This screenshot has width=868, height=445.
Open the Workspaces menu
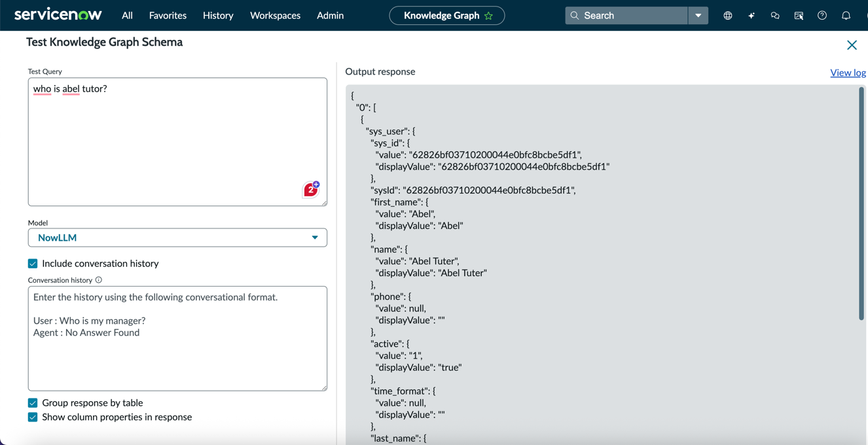[275, 15]
